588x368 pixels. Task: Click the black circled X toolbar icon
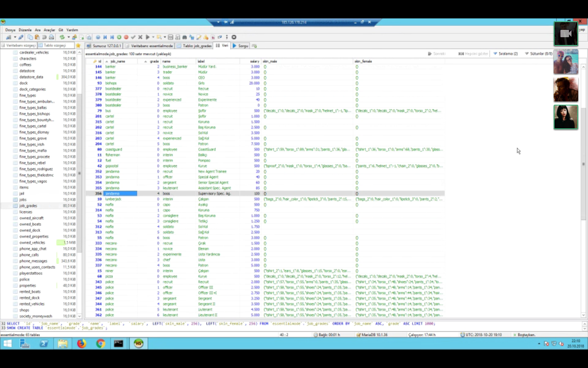[x=234, y=37]
